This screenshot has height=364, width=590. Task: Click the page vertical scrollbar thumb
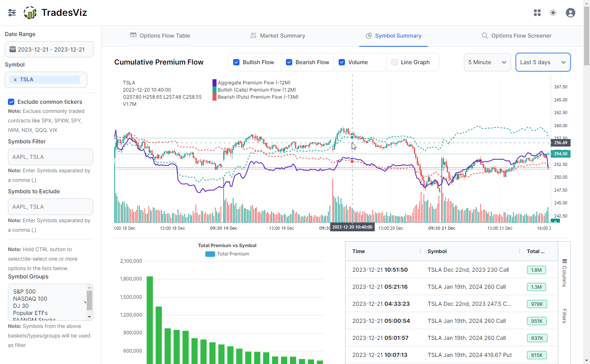pyautogui.click(x=587, y=36)
